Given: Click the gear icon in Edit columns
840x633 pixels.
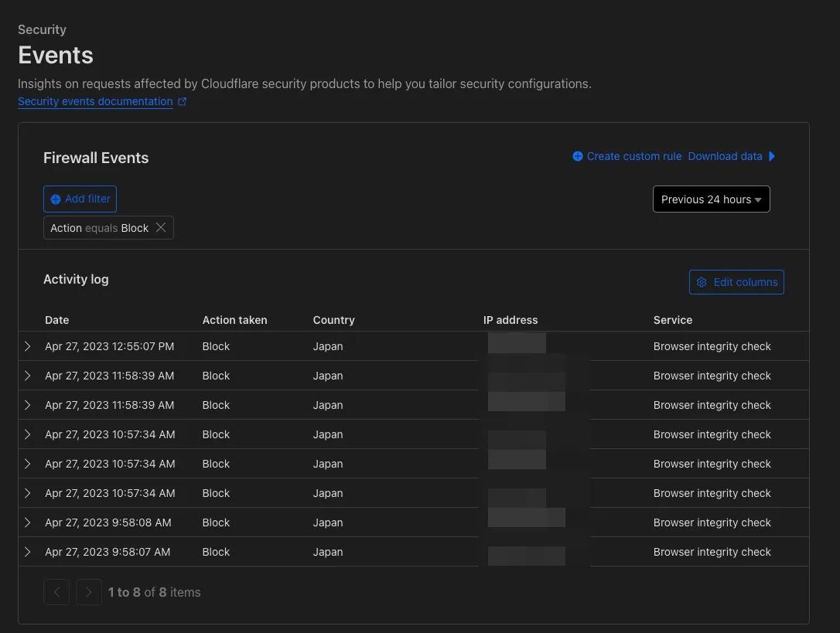Looking at the screenshot, I should pyautogui.click(x=702, y=282).
